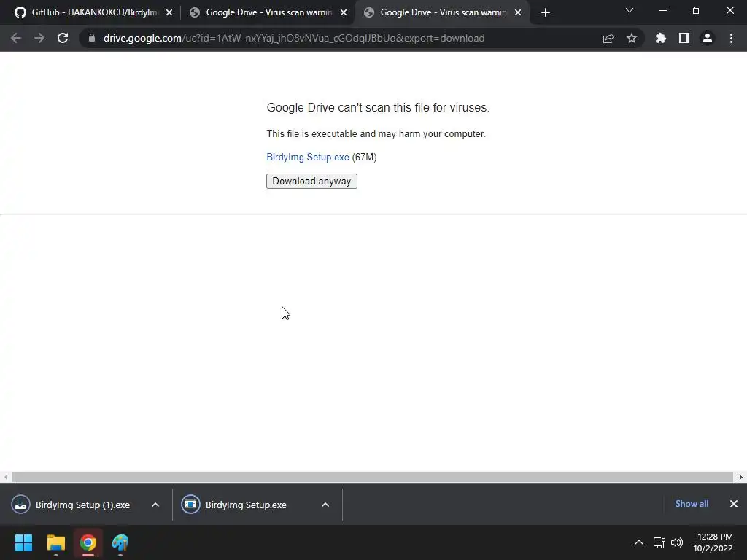
Task: View site information via the lock icon
Action: click(92, 38)
